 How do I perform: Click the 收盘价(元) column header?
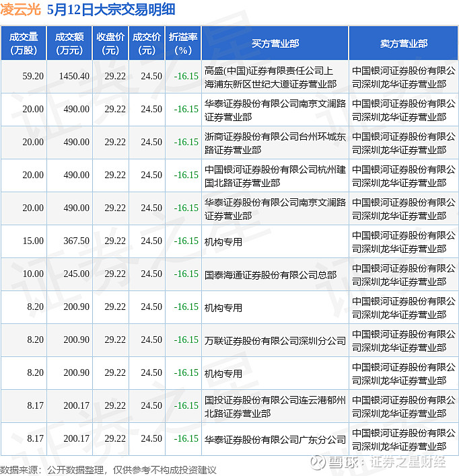pos(110,44)
